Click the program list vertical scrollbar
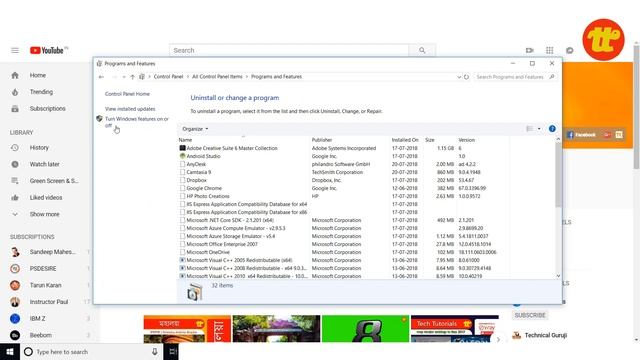 tap(558, 176)
